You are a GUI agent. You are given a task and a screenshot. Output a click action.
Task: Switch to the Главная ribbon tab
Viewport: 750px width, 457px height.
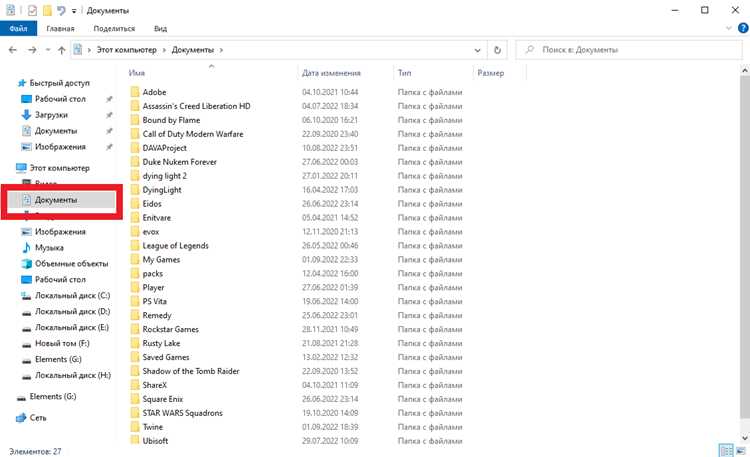click(x=60, y=29)
